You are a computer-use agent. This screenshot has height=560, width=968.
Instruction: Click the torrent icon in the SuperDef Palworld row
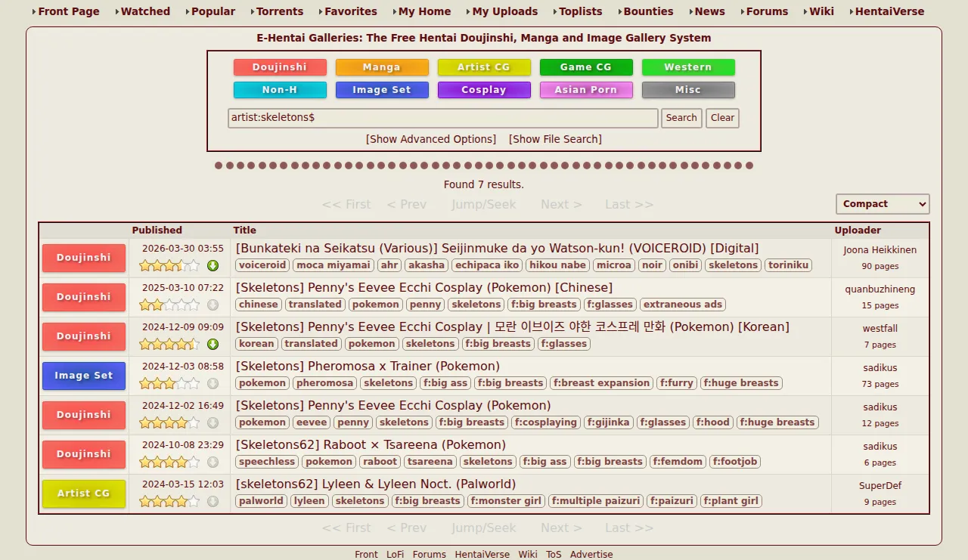click(x=213, y=501)
